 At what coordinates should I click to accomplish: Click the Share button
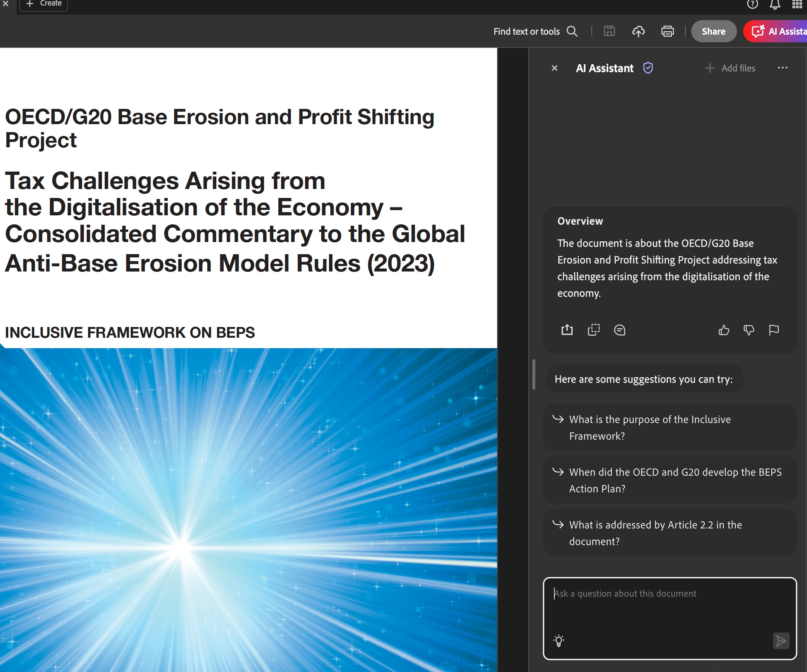pyautogui.click(x=714, y=31)
